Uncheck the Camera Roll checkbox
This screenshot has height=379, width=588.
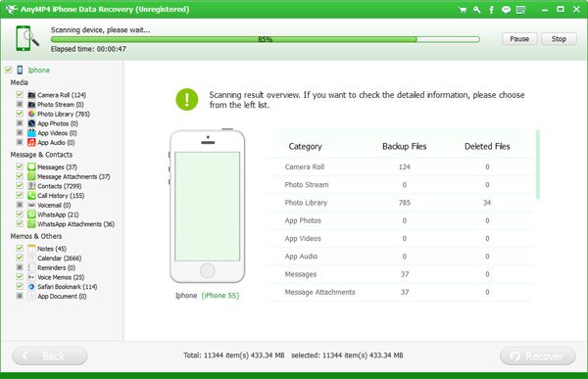(x=20, y=94)
